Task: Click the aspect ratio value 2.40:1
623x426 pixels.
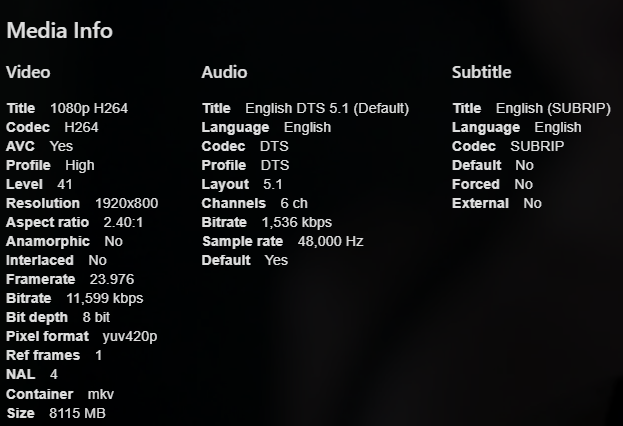Action: 122,222
